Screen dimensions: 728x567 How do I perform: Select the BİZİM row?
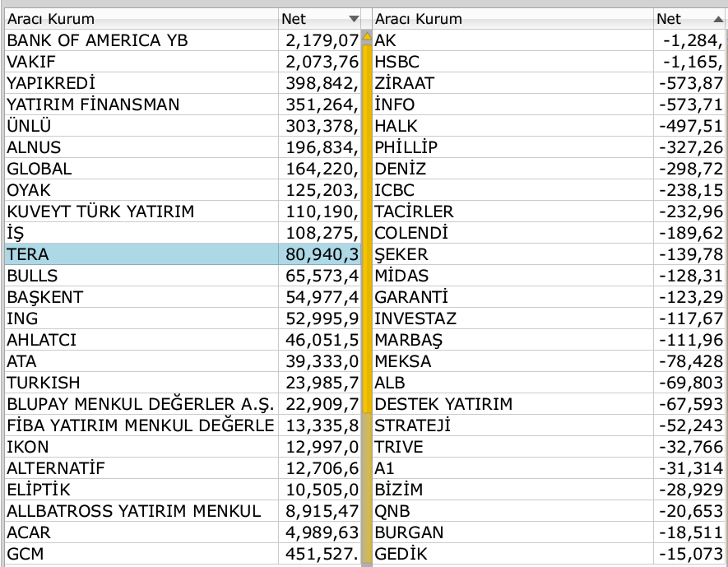point(549,490)
